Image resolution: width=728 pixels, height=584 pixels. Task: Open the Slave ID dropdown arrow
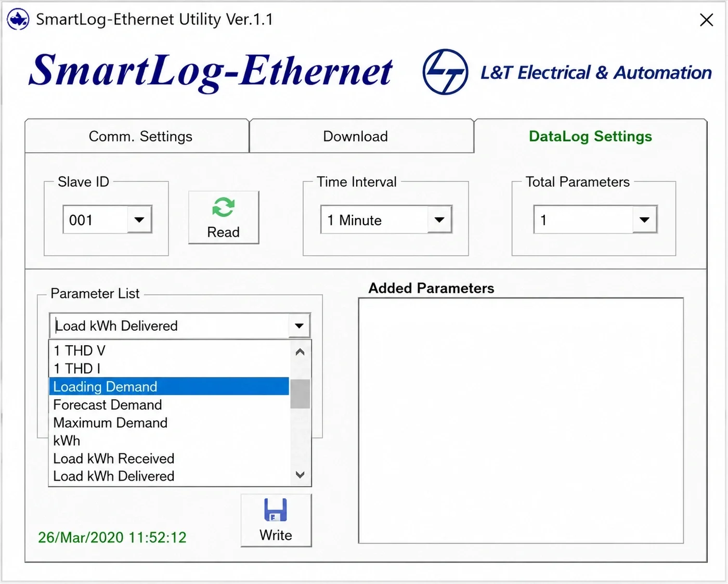139,219
